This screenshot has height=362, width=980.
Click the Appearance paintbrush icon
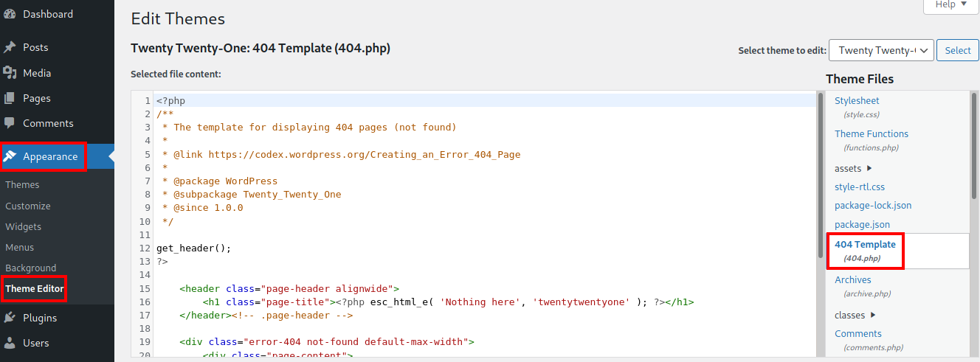tap(10, 156)
